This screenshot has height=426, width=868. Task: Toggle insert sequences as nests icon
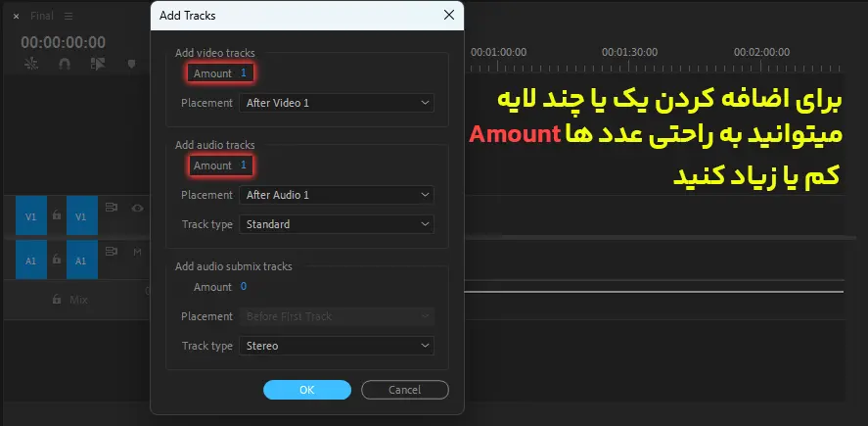coord(31,64)
